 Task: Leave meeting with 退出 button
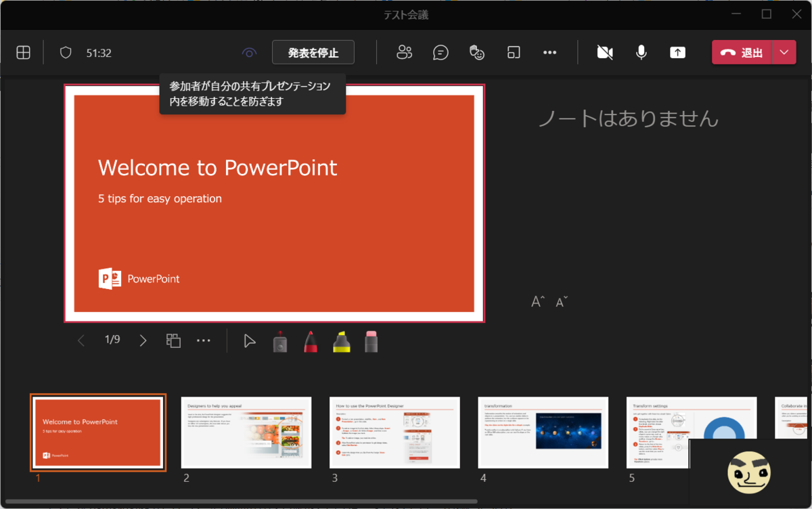click(x=742, y=53)
